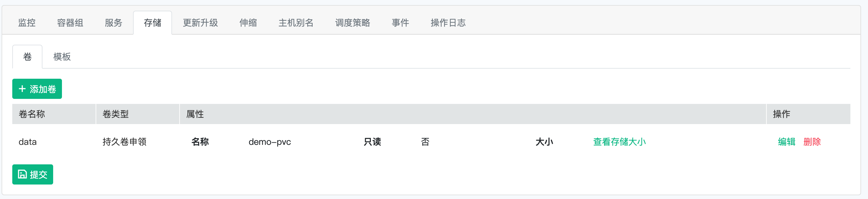Screen dimensions: 868x199
Task: Open the 伸缩 tab
Action: tap(248, 23)
